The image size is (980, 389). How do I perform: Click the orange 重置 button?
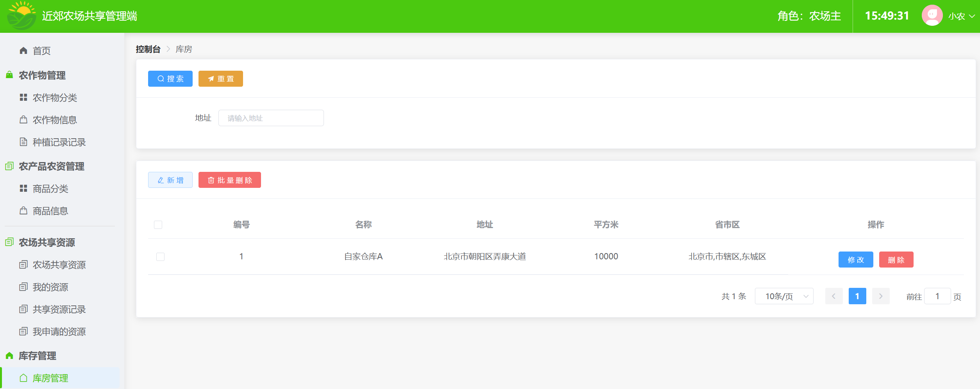tap(220, 79)
